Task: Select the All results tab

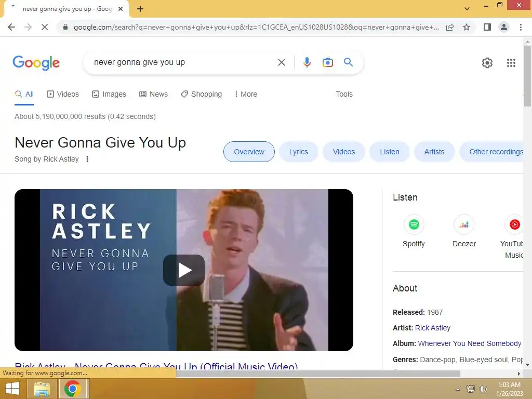Action: pyautogui.click(x=24, y=95)
